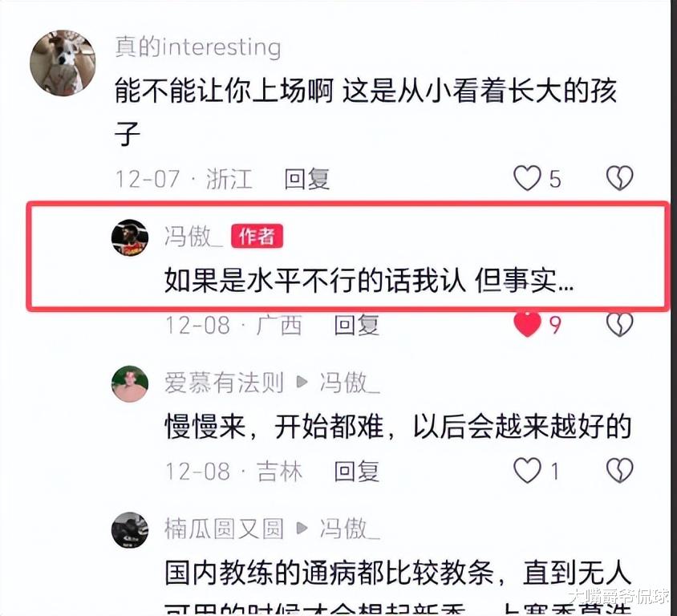Open 爱慕有法则's avatar picture

(x=129, y=383)
